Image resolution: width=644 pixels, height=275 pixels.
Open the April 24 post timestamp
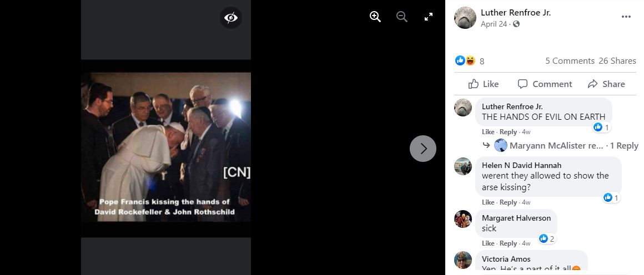coord(494,24)
